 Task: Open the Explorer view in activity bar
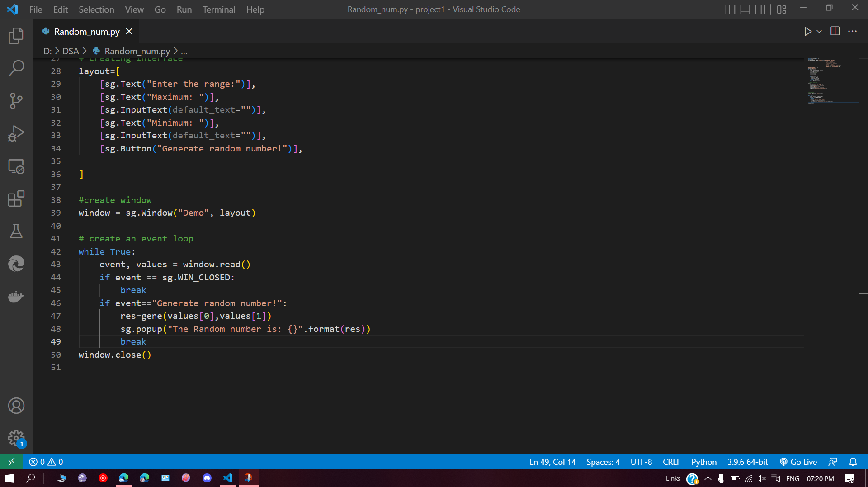[x=16, y=36]
